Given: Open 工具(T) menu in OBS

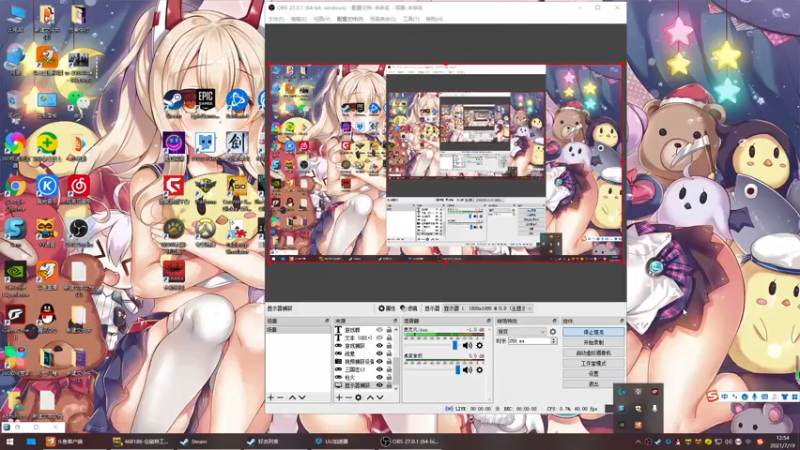Looking at the screenshot, I should point(411,19).
